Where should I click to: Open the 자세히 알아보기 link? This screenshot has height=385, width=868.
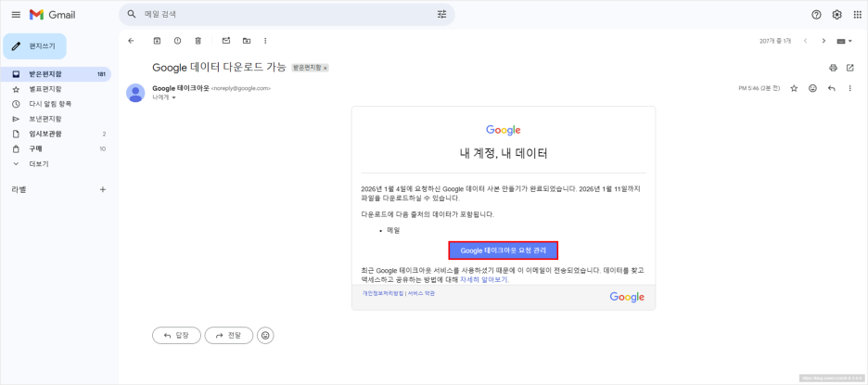click(484, 280)
